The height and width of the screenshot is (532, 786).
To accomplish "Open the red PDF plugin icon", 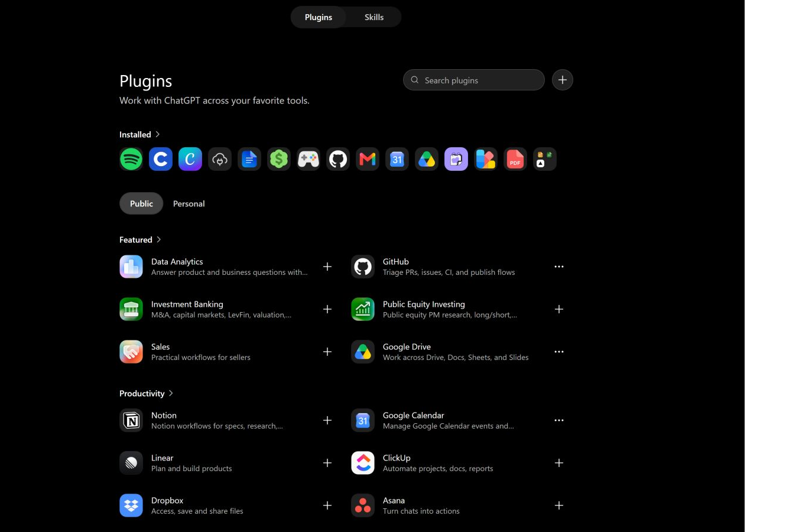I will click(x=515, y=159).
